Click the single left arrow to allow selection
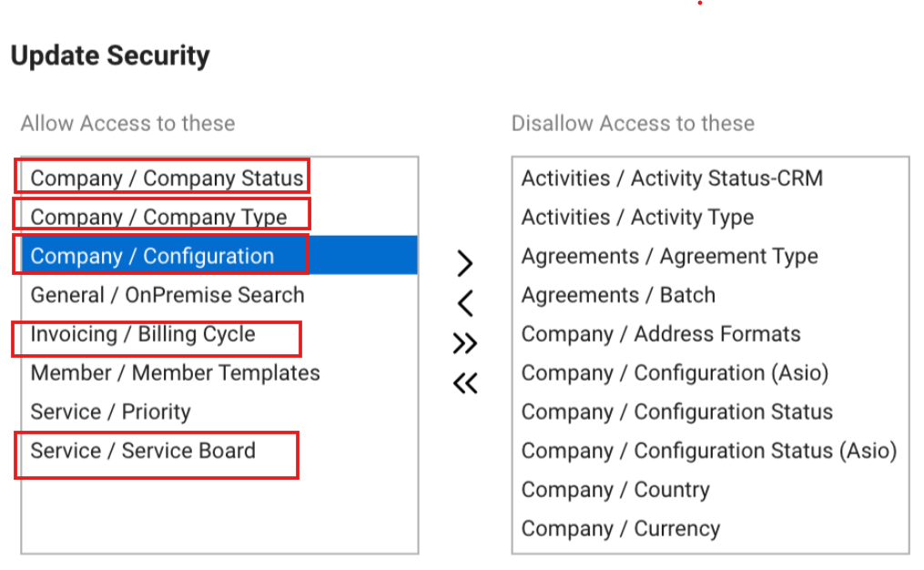 (465, 302)
